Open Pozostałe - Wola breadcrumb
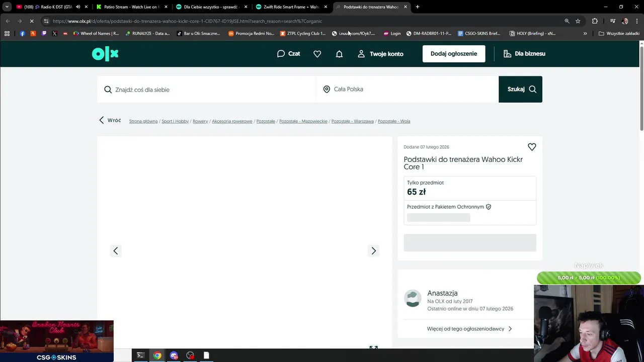The height and width of the screenshot is (362, 644). coord(394,121)
